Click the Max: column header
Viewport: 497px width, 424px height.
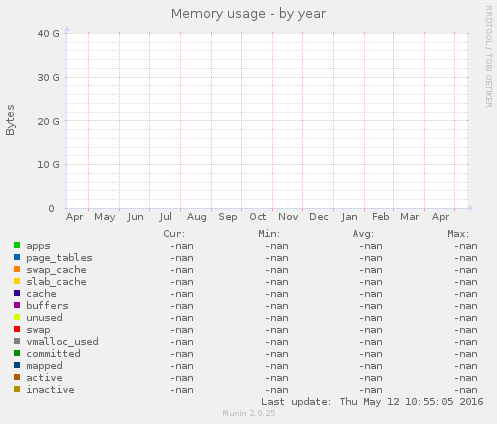pyautogui.click(x=458, y=234)
